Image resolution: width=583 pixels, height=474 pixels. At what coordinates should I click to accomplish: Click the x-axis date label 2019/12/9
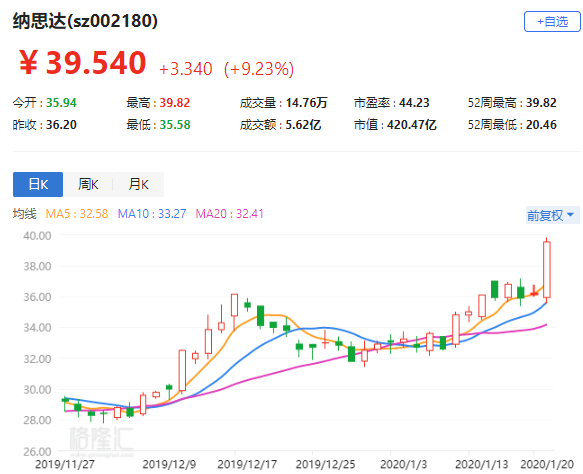coord(169,464)
